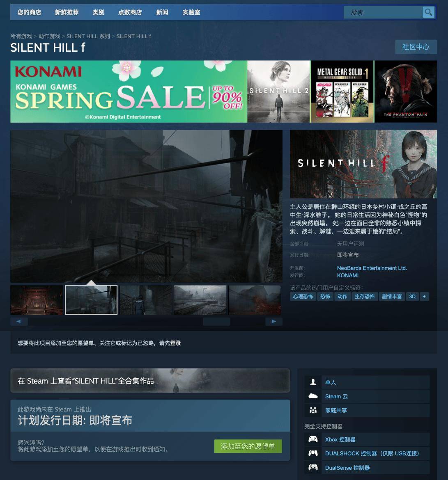The width and height of the screenshot is (448, 480).
Task: Click the single-player person icon
Action: [313, 382]
